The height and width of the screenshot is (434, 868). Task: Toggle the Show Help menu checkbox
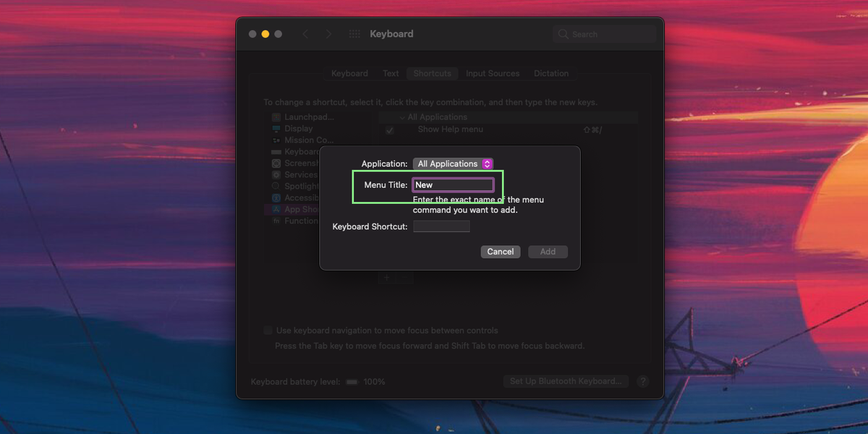389,130
